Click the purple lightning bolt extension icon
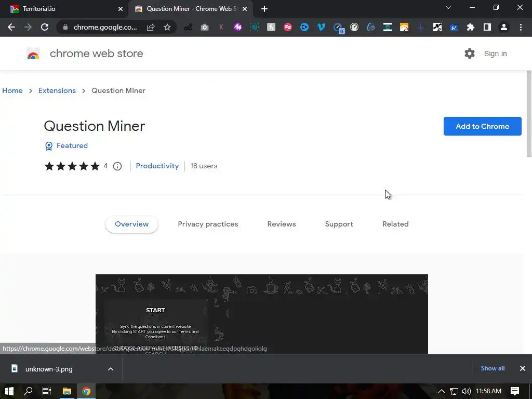This screenshot has width=532, height=399. pyautogui.click(x=238, y=27)
